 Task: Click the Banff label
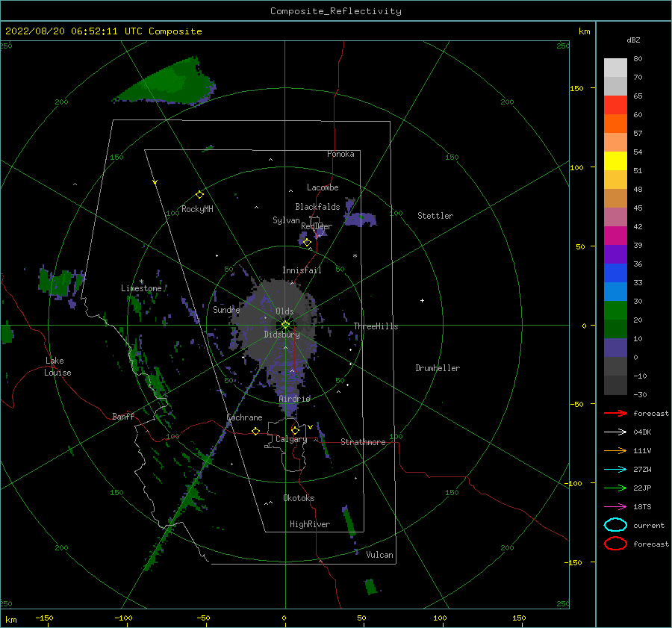[x=123, y=416]
